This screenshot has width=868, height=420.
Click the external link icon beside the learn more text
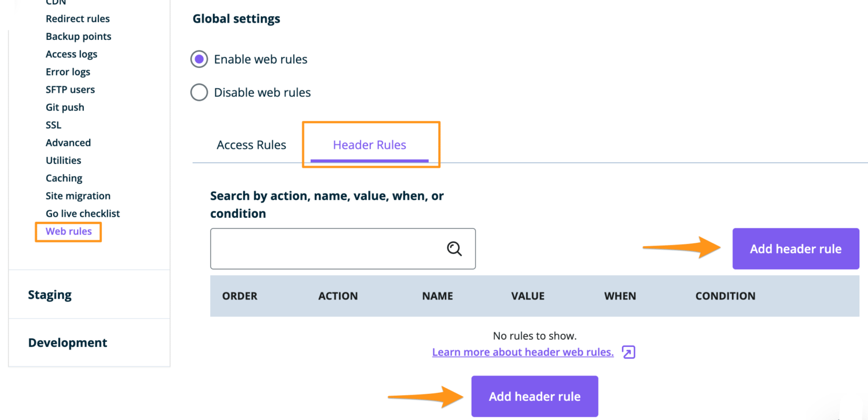[x=629, y=352]
